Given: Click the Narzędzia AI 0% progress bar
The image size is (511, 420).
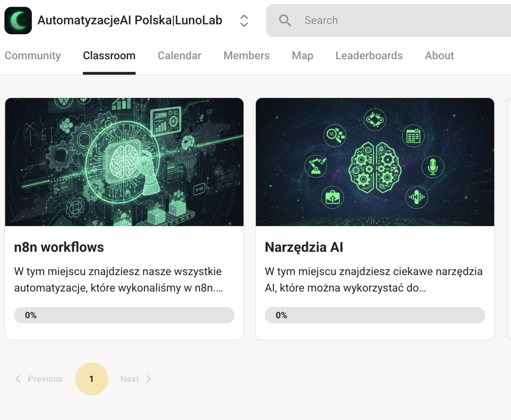Looking at the screenshot, I should point(375,315).
